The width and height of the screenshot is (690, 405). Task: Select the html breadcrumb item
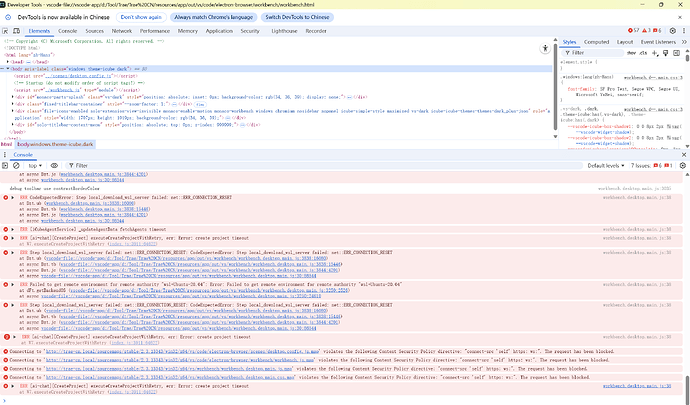click(7, 144)
